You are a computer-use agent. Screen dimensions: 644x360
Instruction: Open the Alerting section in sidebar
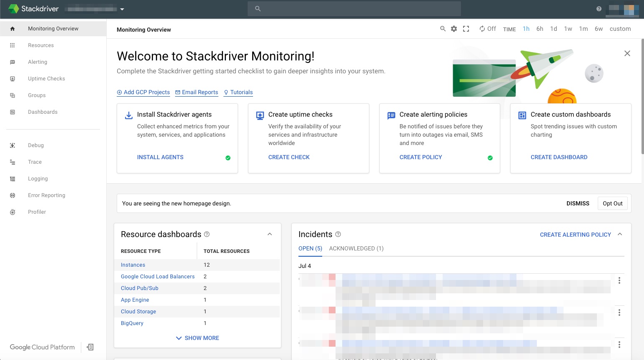point(38,62)
